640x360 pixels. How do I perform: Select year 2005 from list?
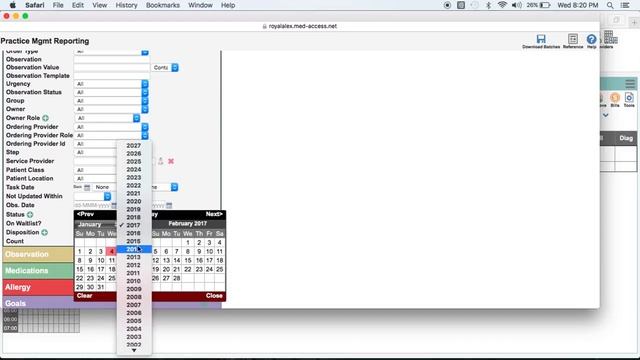click(x=134, y=321)
